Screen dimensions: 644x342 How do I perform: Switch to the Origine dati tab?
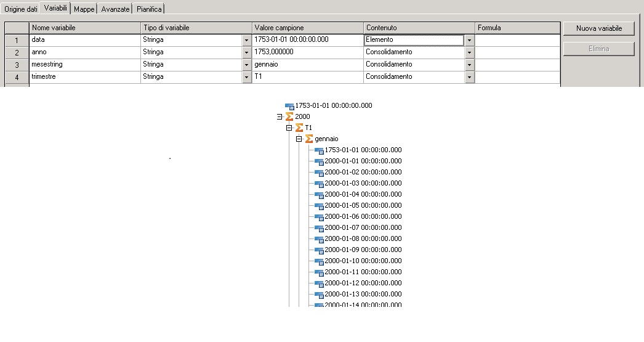pos(21,9)
